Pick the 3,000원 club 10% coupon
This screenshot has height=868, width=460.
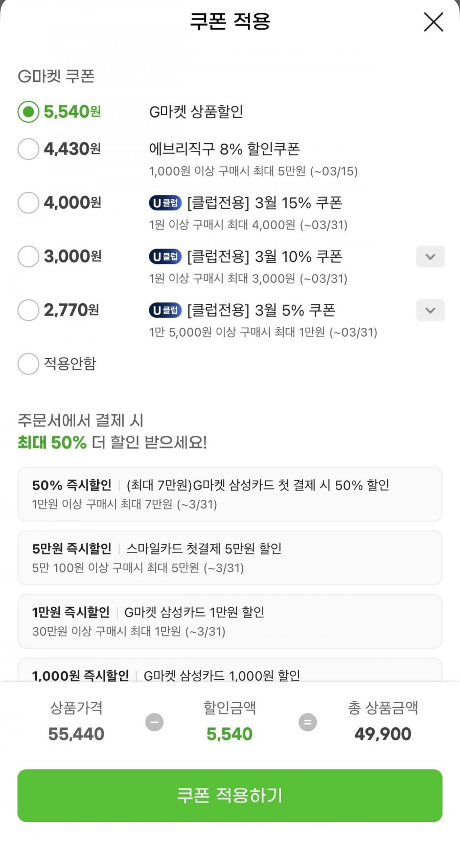pyautogui.click(x=29, y=256)
